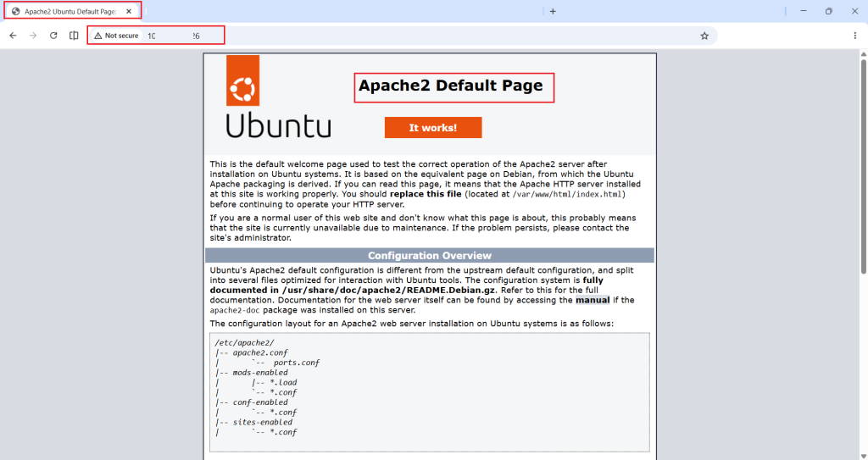The height and width of the screenshot is (460, 868).
Task: Click the /usr/share/doc/apache2/README.Debian.gz text
Action: coord(388,290)
